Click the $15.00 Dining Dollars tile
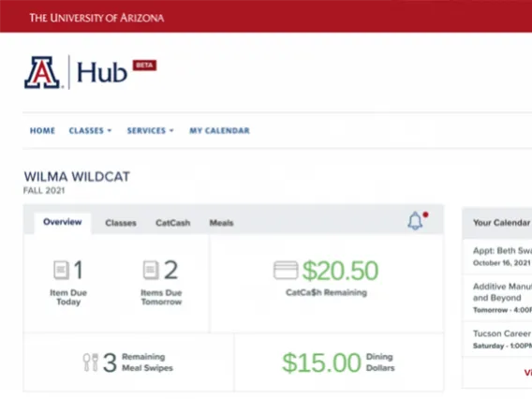 339,362
